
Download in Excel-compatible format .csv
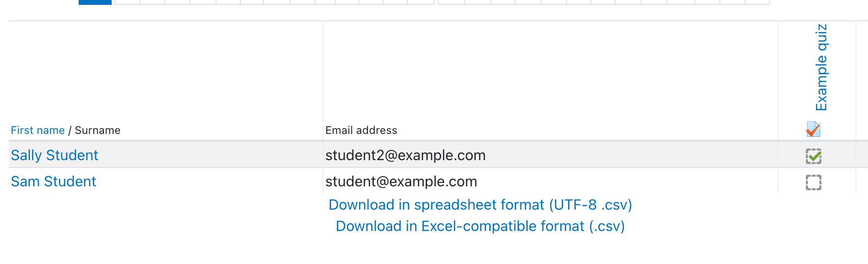480,226
